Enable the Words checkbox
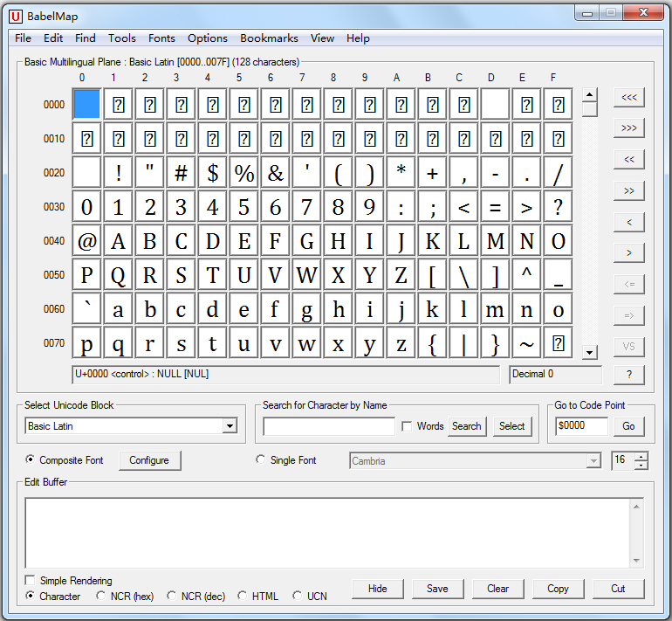The image size is (672, 621). coord(407,426)
